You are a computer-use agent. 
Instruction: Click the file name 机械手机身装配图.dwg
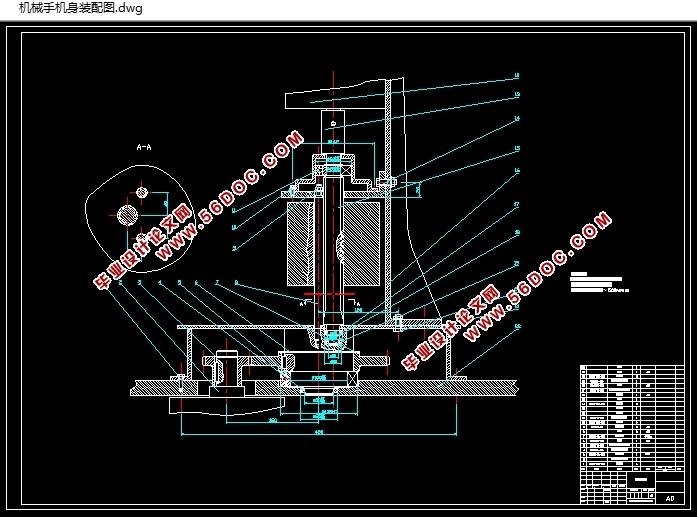click(x=80, y=8)
